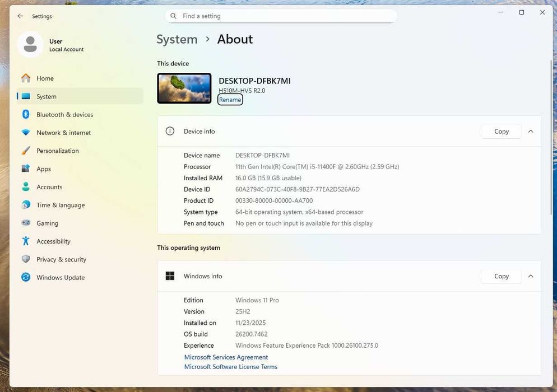Image resolution: width=557 pixels, height=392 pixels.
Task: Click Rename under the PC name
Action: [230, 100]
